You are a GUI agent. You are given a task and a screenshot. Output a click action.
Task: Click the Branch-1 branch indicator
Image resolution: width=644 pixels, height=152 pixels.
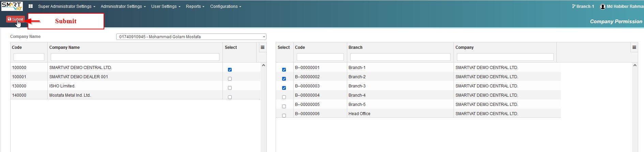pyautogui.click(x=583, y=6)
